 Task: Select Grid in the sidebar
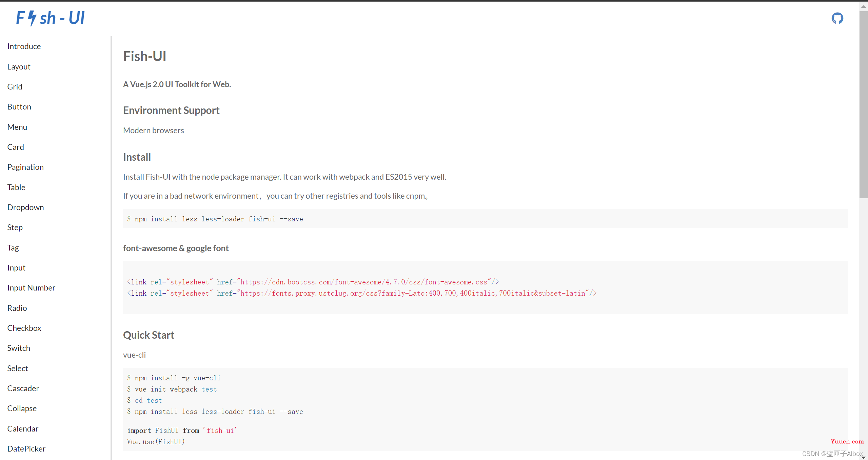(x=15, y=87)
